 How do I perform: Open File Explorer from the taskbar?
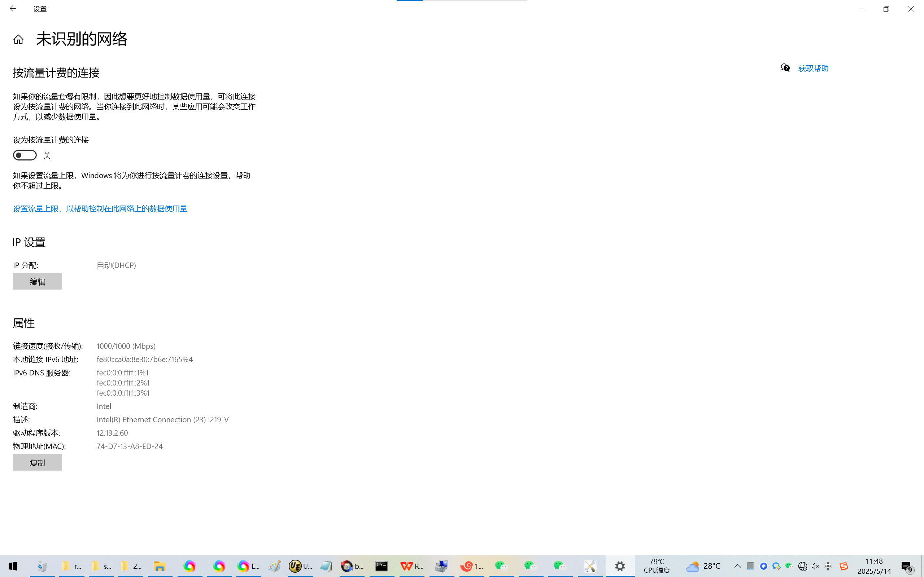[160, 566]
